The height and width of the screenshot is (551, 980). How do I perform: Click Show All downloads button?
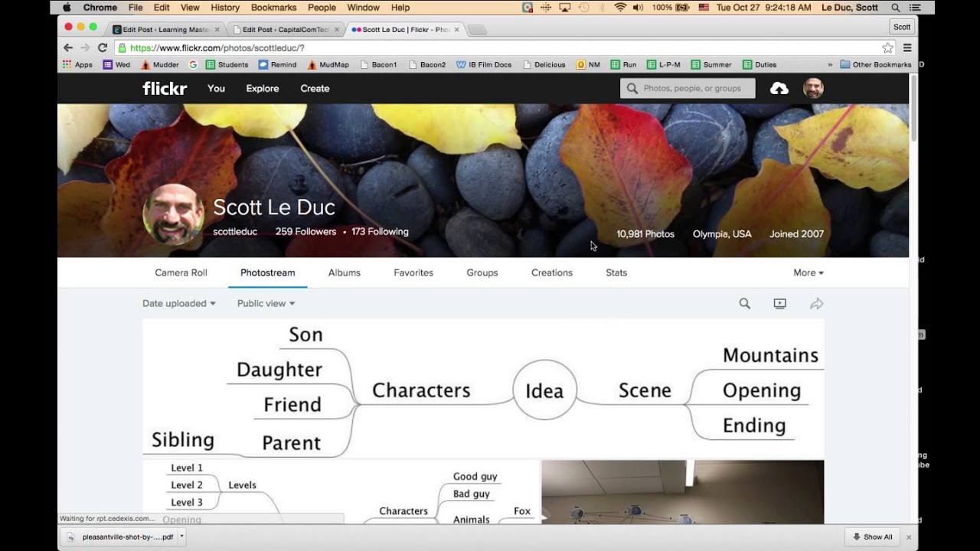click(872, 537)
